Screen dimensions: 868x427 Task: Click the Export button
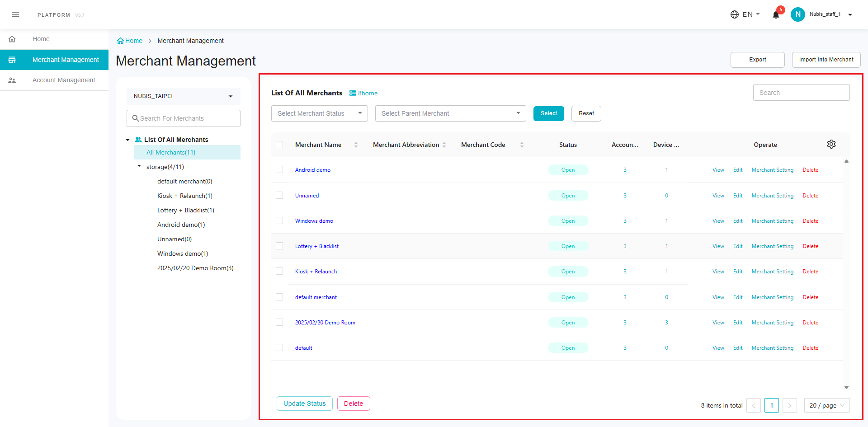[758, 60]
